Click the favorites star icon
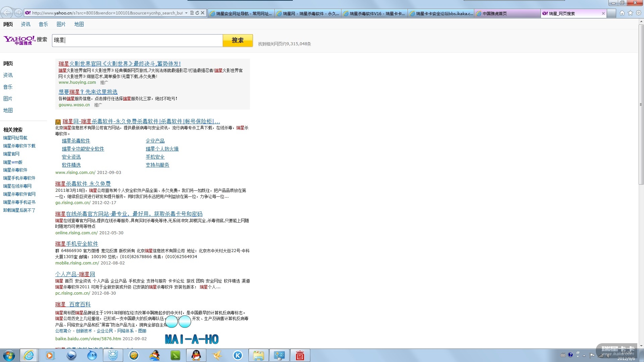This screenshot has height=362, width=644. point(630,13)
